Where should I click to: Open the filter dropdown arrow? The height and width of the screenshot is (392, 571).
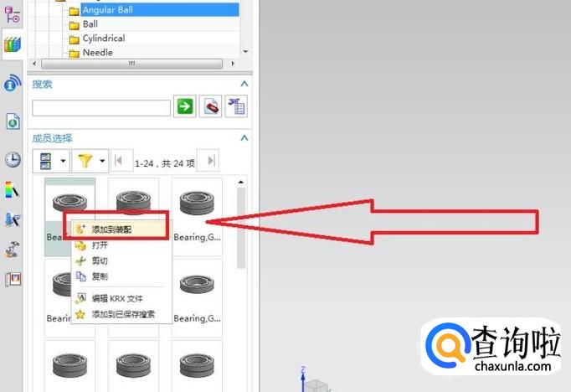(102, 161)
